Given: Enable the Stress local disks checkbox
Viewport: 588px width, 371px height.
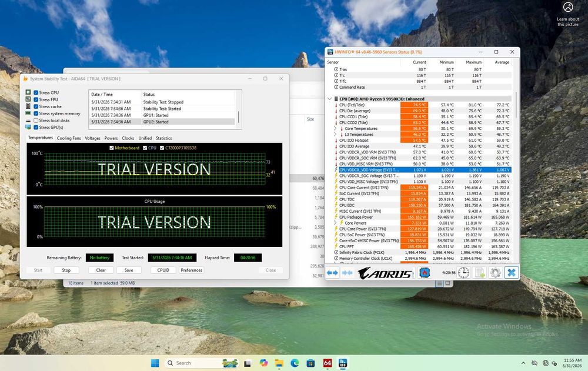Looking at the screenshot, I should [x=36, y=121].
